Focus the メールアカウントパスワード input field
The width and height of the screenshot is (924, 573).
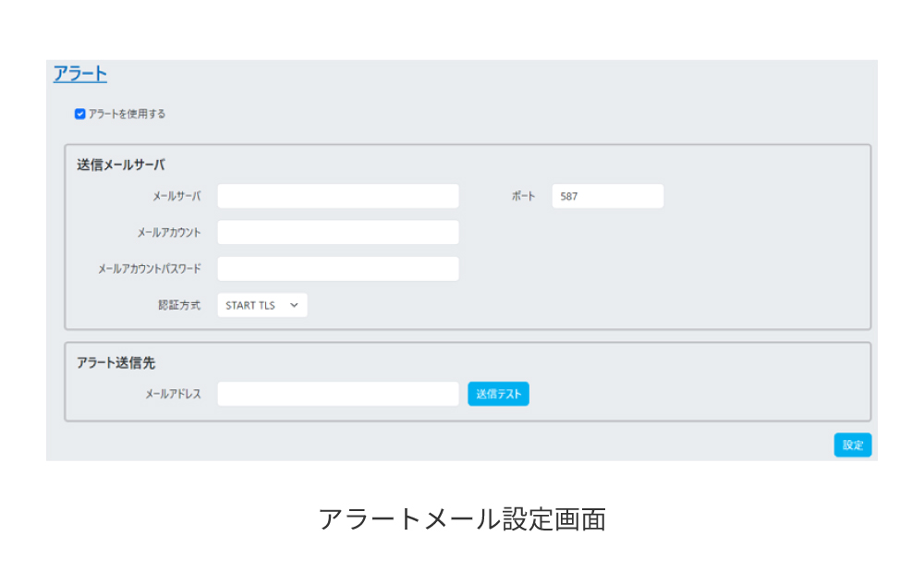click(x=337, y=269)
